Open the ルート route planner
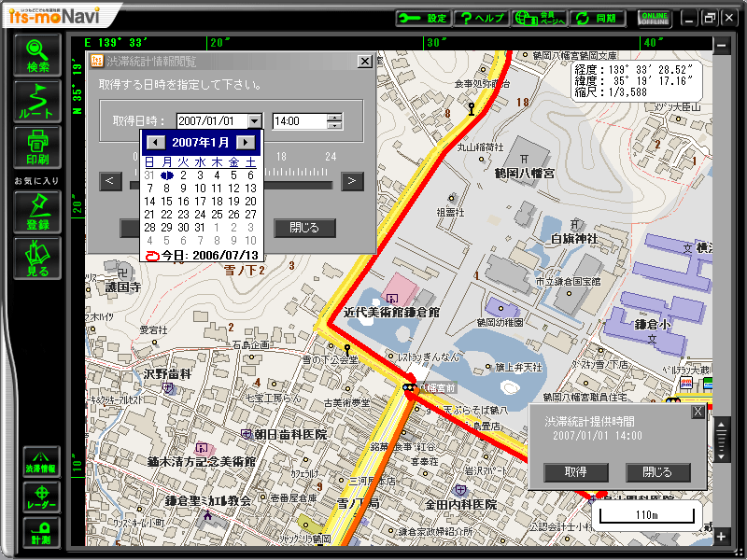The width and height of the screenshot is (747, 560). (x=37, y=101)
